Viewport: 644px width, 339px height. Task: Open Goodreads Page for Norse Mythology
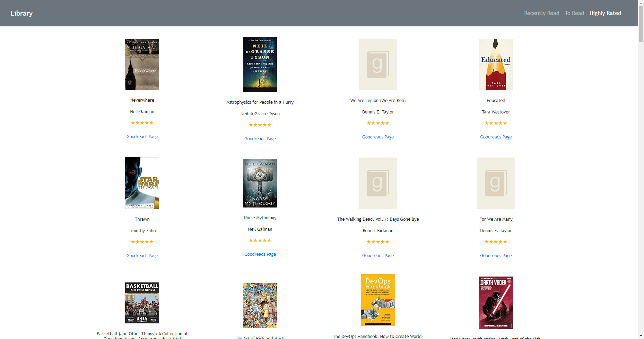260,254
